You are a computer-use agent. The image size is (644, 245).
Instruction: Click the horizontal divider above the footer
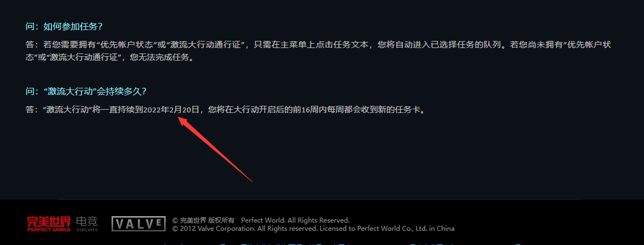tap(318, 200)
